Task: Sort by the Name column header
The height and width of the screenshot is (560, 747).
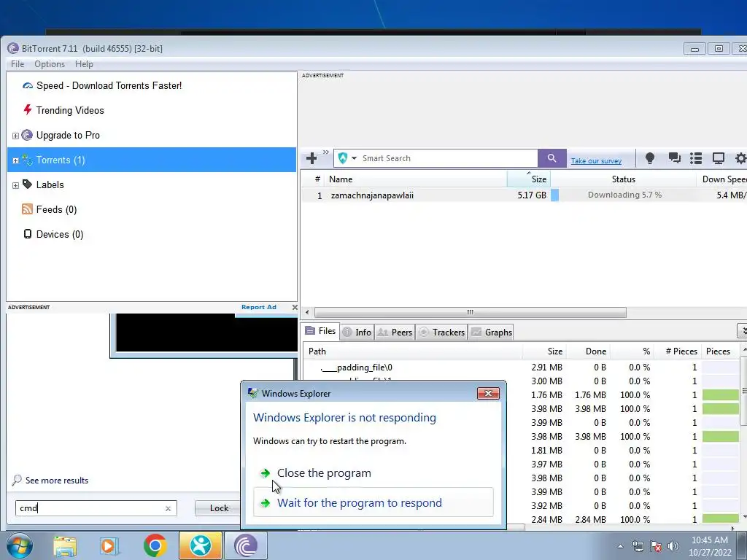Action: coord(416,179)
